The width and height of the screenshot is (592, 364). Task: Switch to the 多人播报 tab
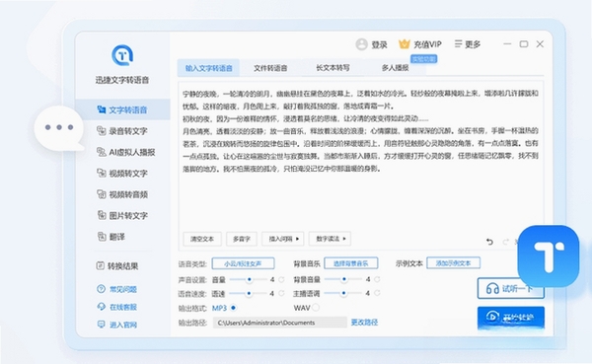click(396, 68)
